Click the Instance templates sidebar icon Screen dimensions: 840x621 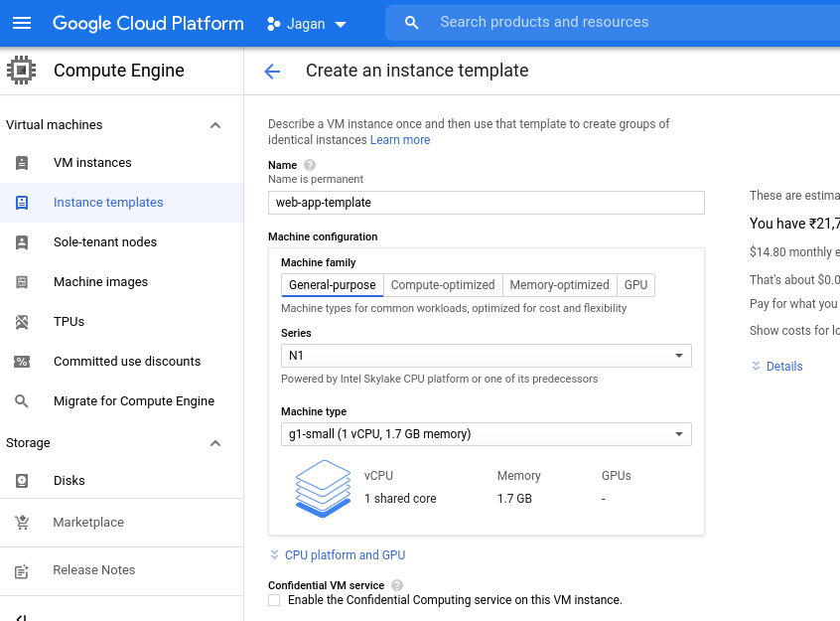click(x=22, y=202)
